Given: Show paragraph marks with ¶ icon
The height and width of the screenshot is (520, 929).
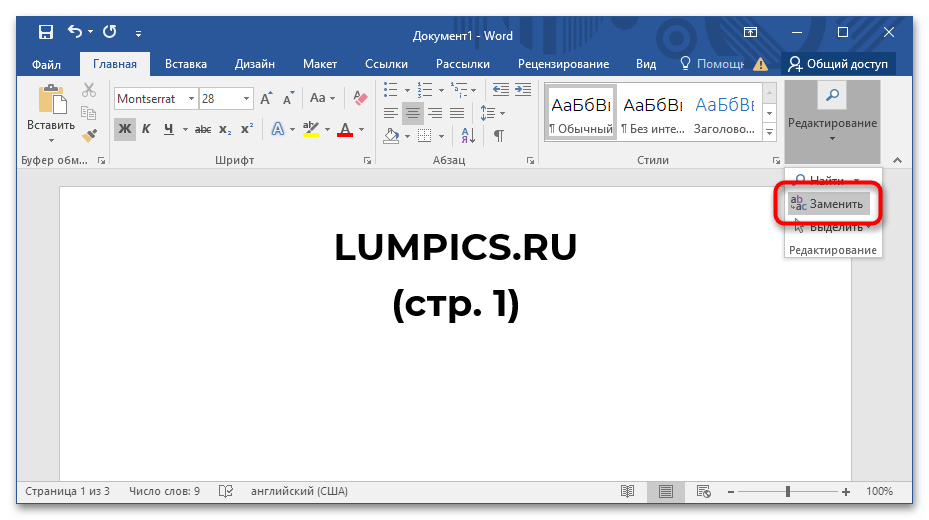Looking at the screenshot, I should [499, 136].
